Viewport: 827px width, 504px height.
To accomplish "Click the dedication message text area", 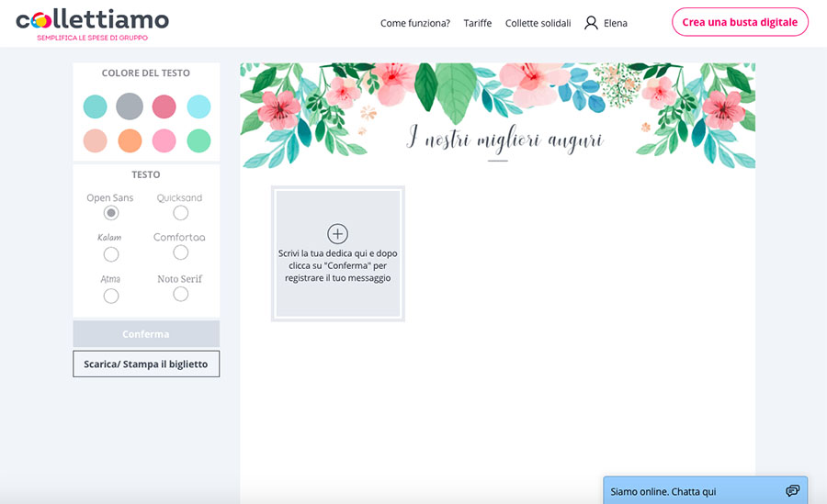I will (337, 253).
